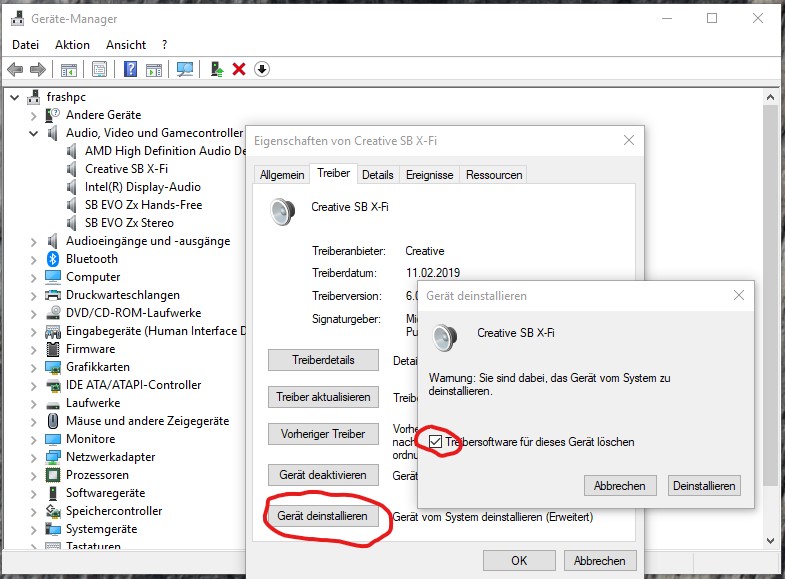Expand the Monitore category
This screenshot has width=785, height=579.
point(34,440)
